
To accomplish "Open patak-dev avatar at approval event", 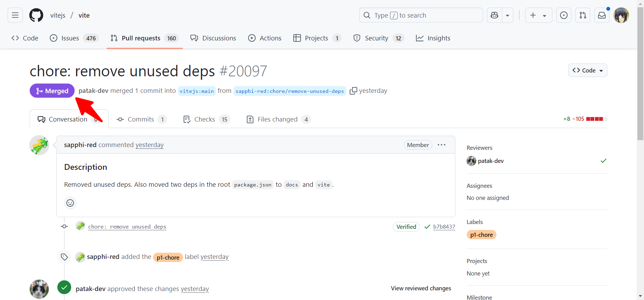I will coord(39,289).
